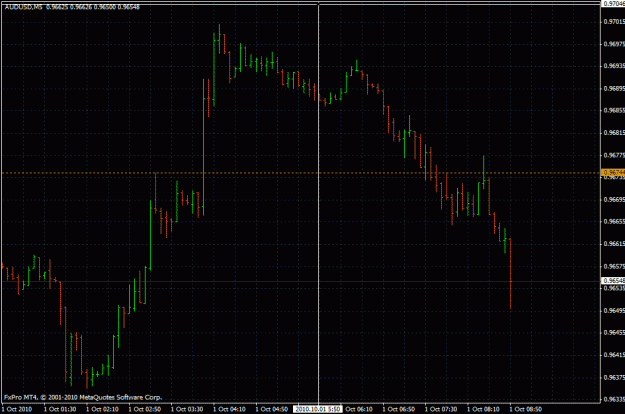
Task: Click the 0.96615 price axis label
Action: [614, 244]
